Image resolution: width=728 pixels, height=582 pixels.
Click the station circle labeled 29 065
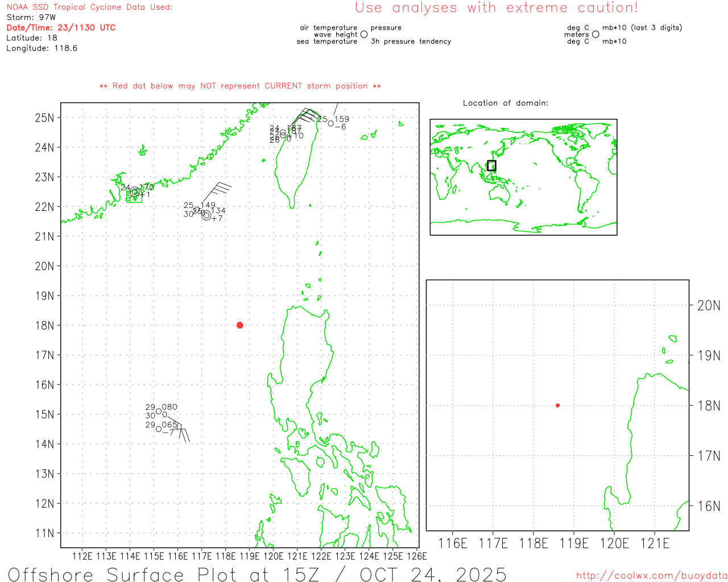pyautogui.click(x=158, y=429)
